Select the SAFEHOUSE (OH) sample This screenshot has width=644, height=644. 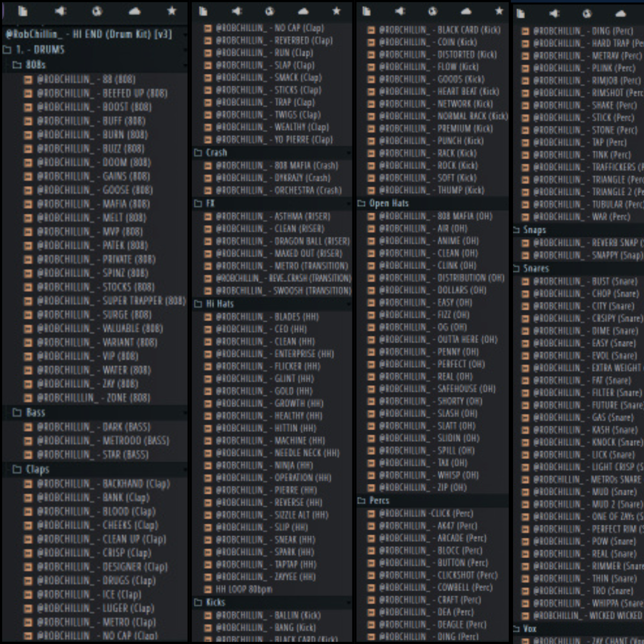(x=437, y=389)
